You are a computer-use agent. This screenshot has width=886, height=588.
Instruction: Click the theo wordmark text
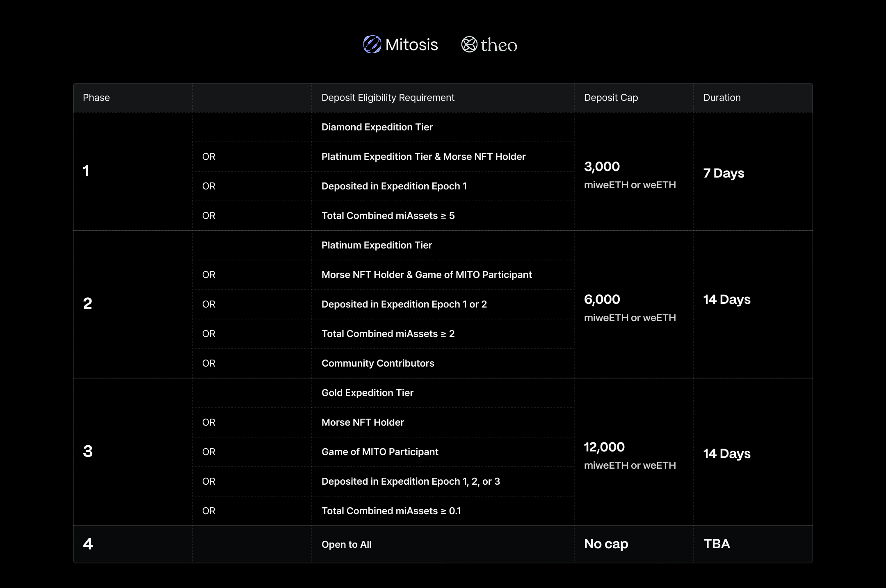(499, 45)
